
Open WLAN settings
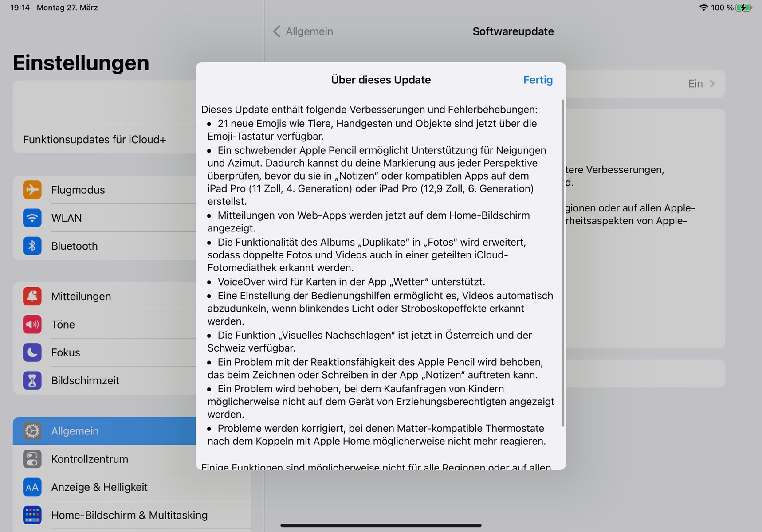[x=105, y=218]
